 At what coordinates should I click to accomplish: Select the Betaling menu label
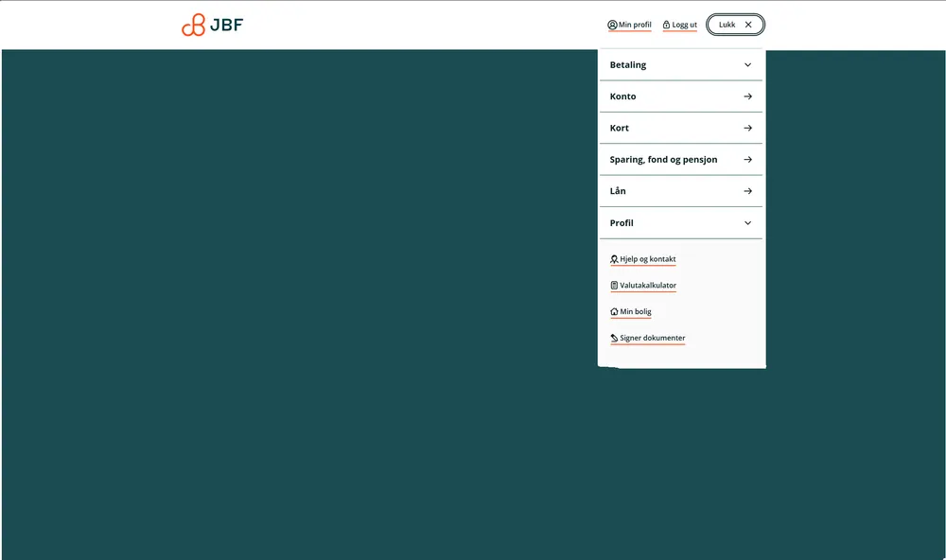pos(628,65)
